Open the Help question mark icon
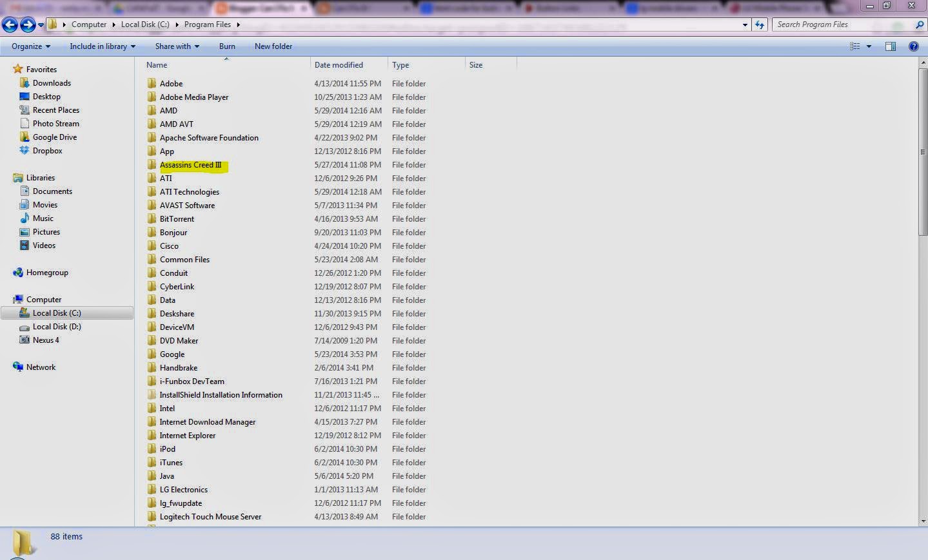 (913, 46)
